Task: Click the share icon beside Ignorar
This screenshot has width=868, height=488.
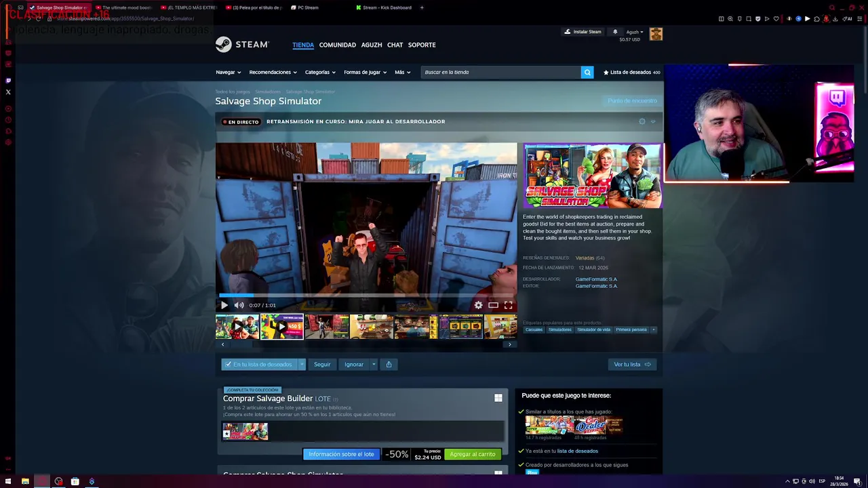Action: (x=389, y=364)
